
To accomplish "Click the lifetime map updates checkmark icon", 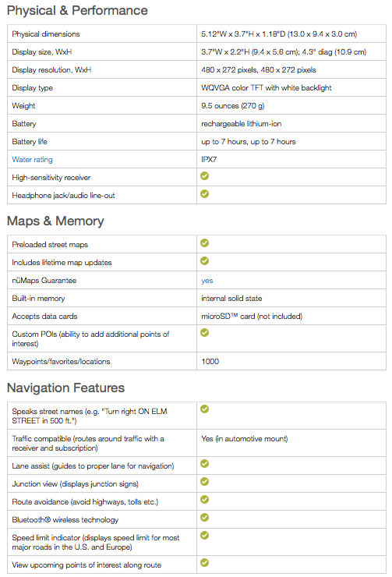I will pyautogui.click(x=204, y=261).
